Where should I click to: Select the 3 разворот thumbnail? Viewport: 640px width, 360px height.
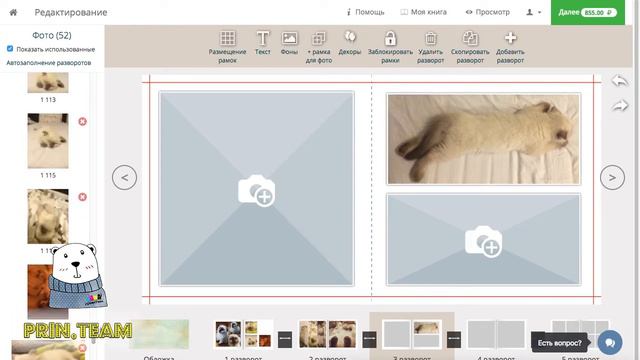pyautogui.click(x=411, y=334)
